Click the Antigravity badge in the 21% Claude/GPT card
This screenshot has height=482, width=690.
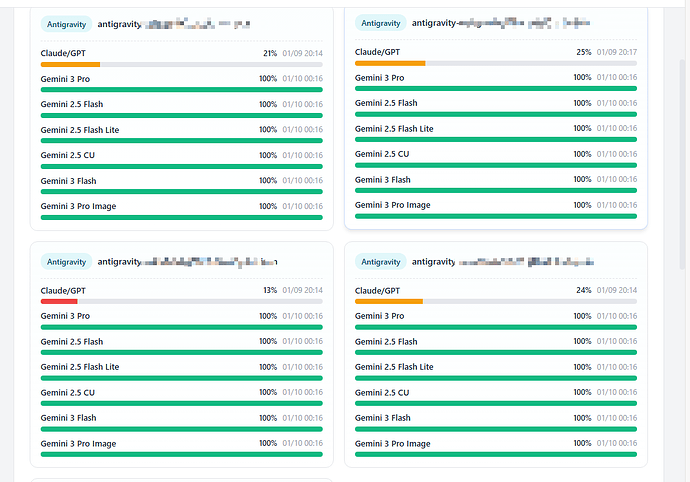tap(66, 24)
